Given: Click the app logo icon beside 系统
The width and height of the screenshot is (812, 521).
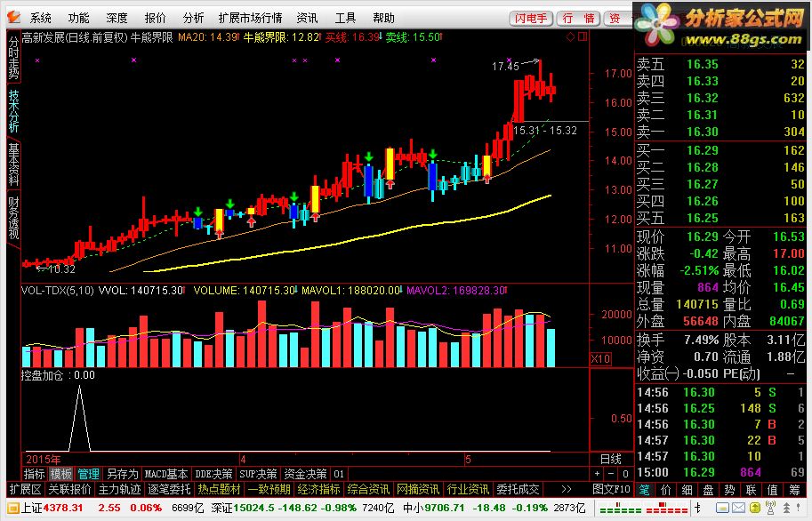Looking at the screenshot, I should click(x=14, y=18).
